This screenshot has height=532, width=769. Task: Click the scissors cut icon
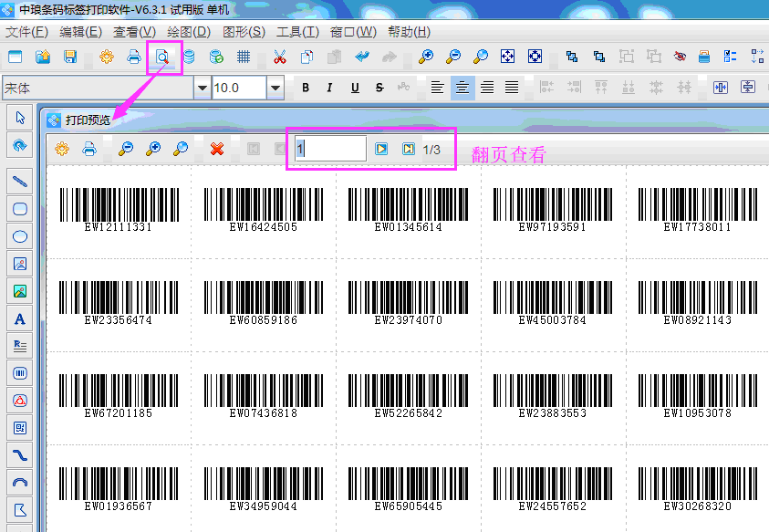click(x=279, y=57)
